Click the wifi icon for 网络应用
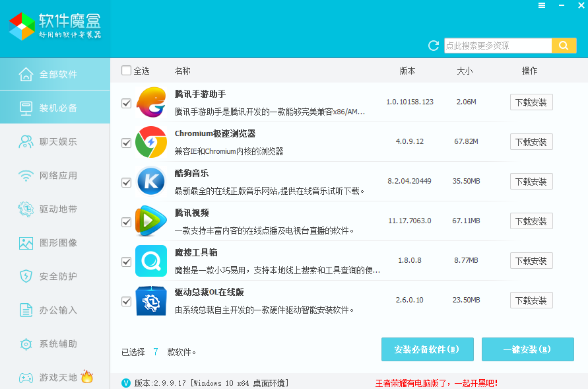588x389 pixels. 26,176
